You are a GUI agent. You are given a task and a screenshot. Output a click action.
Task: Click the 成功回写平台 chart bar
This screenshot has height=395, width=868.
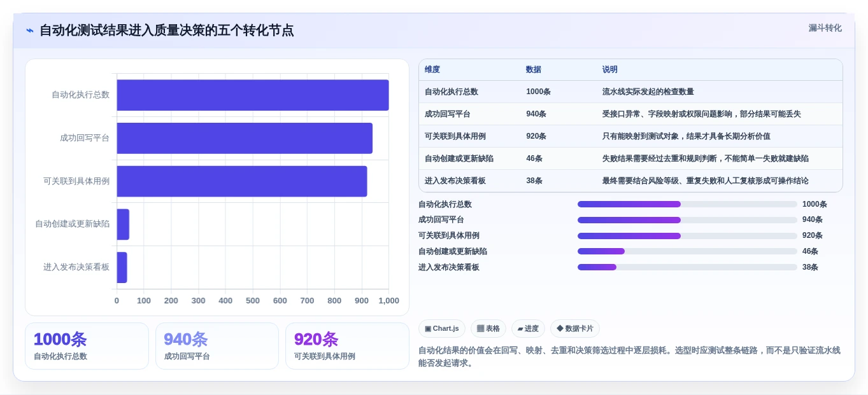[x=245, y=138]
